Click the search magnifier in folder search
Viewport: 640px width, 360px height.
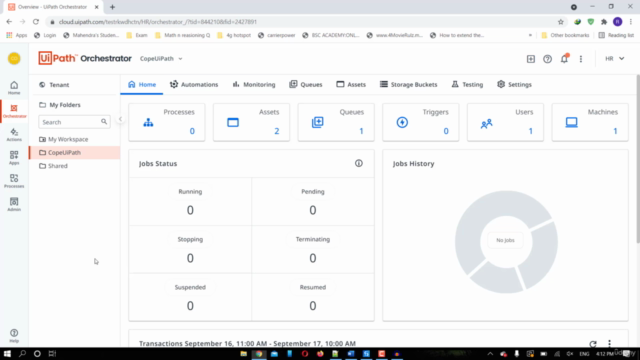tap(104, 122)
